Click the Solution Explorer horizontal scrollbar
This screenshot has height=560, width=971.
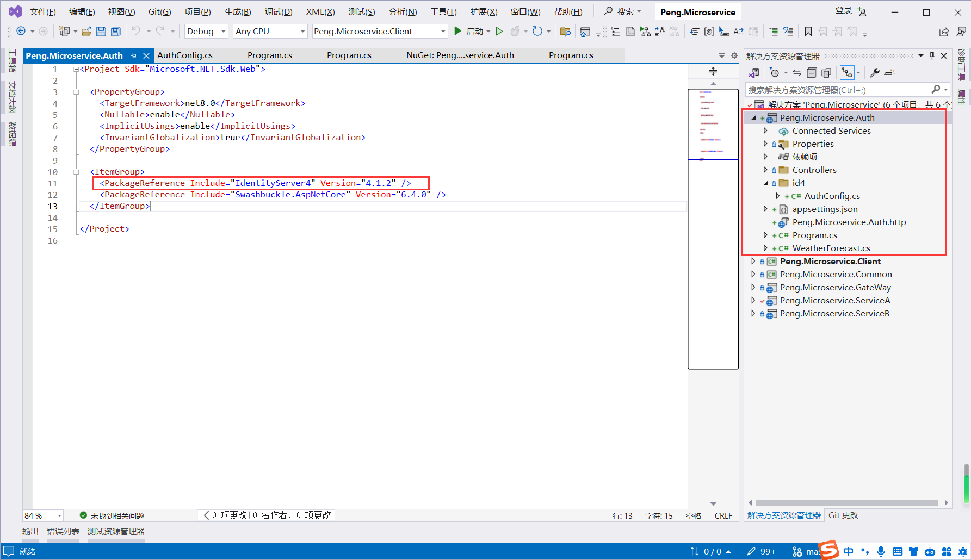[x=847, y=503]
